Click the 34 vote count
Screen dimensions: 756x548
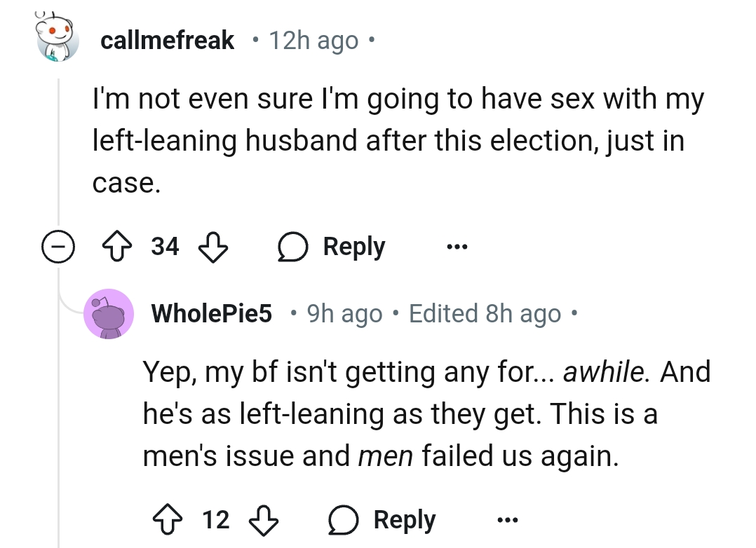(x=166, y=247)
